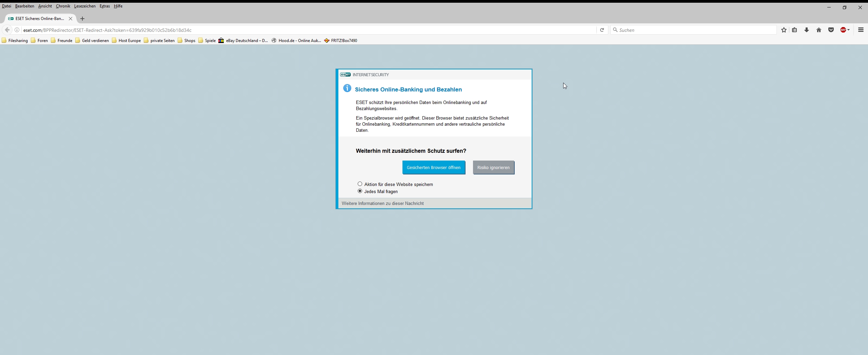Open the Pocket icon in the toolbar
The image size is (868, 355).
[831, 30]
